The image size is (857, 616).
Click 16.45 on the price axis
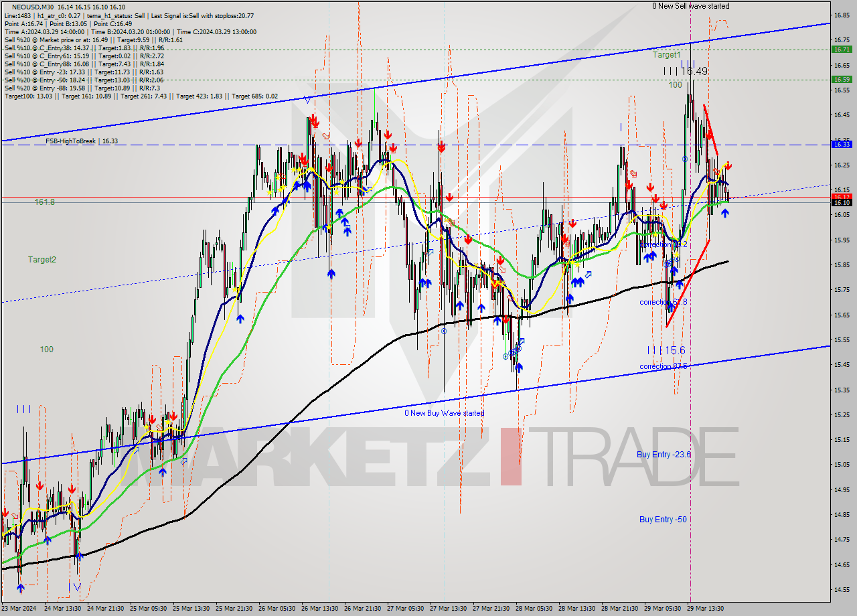click(842, 115)
